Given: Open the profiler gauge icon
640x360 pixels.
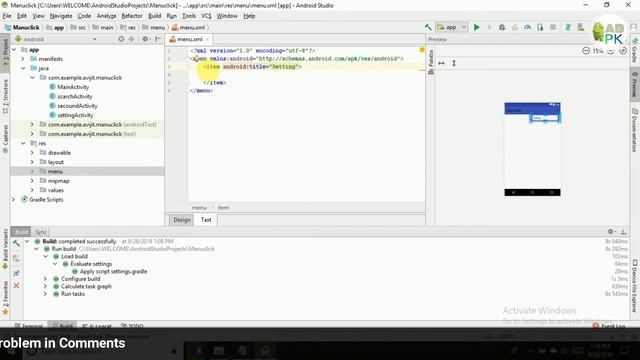Looking at the screenshot, I should click(x=527, y=27).
